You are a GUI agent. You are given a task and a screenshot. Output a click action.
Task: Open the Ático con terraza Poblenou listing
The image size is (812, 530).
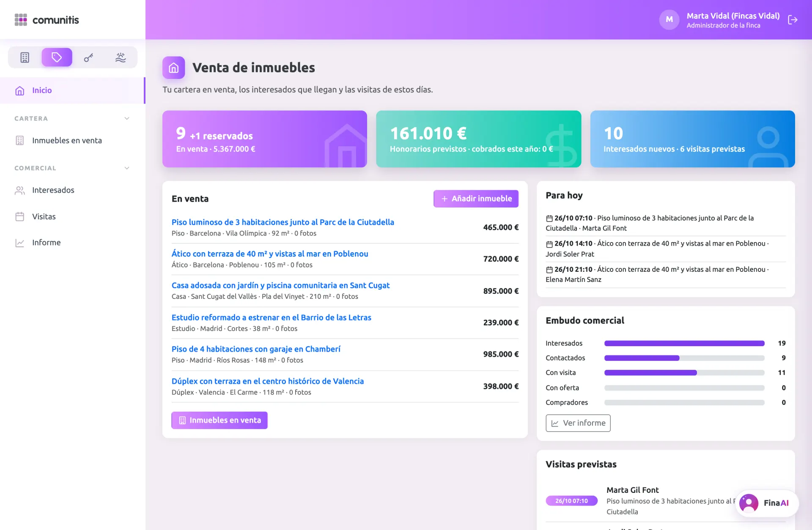coord(270,254)
